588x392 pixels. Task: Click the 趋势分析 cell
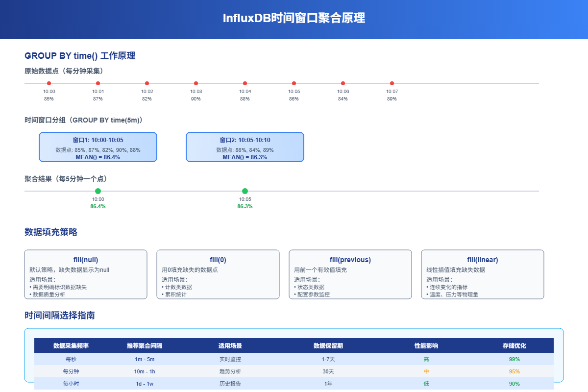[x=230, y=371]
